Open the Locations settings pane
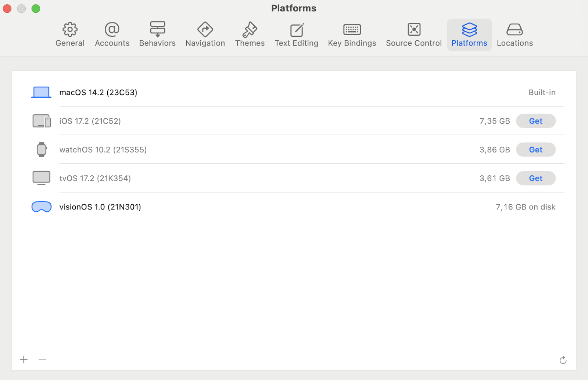588x380 pixels. click(514, 34)
